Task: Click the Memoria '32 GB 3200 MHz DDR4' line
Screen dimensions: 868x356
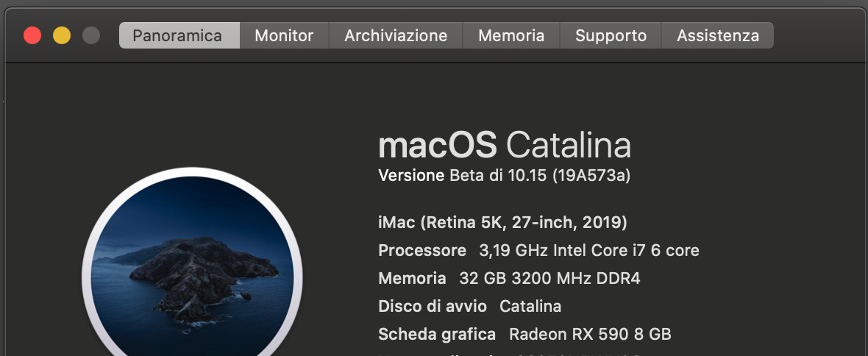Action: pyautogui.click(x=509, y=278)
